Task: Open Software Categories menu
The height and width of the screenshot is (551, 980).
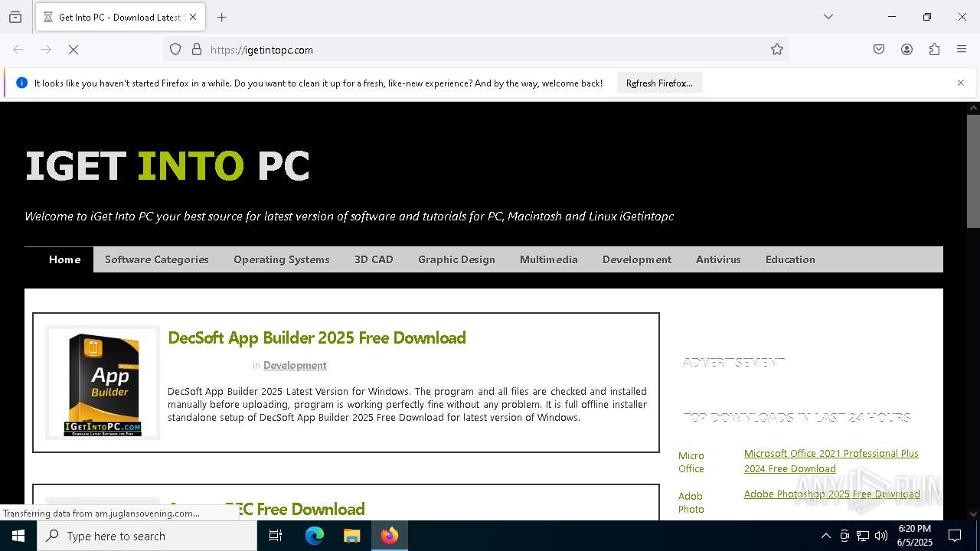Action: [157, 259]
